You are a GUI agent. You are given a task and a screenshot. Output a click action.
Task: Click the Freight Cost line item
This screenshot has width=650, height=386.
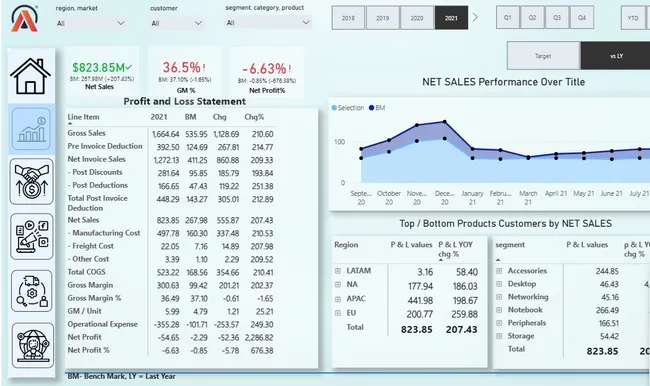[x=91, y=246]
